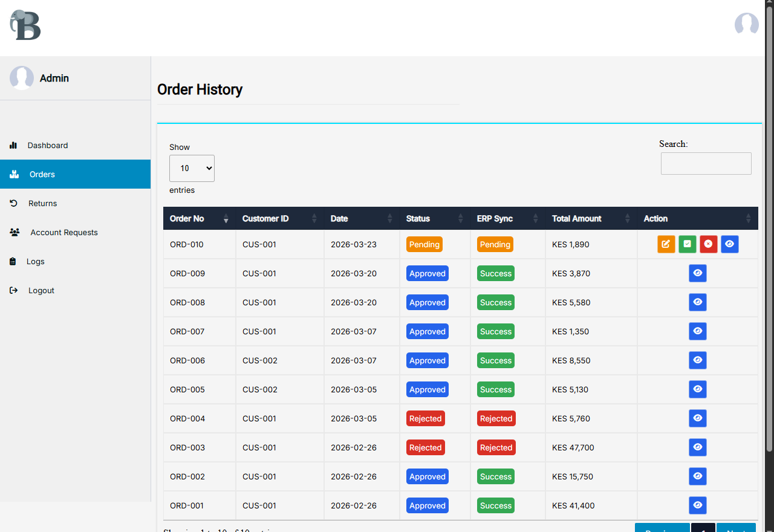Click Rejected status badge of ORD-004
This screenshot has width=774, height=532.
click(426, 418)
